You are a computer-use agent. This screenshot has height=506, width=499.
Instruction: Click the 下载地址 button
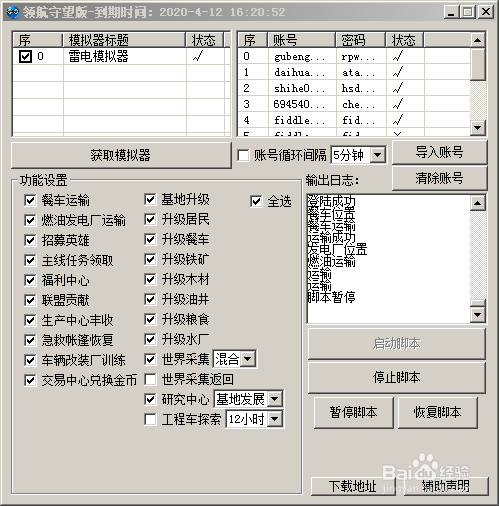353,486
